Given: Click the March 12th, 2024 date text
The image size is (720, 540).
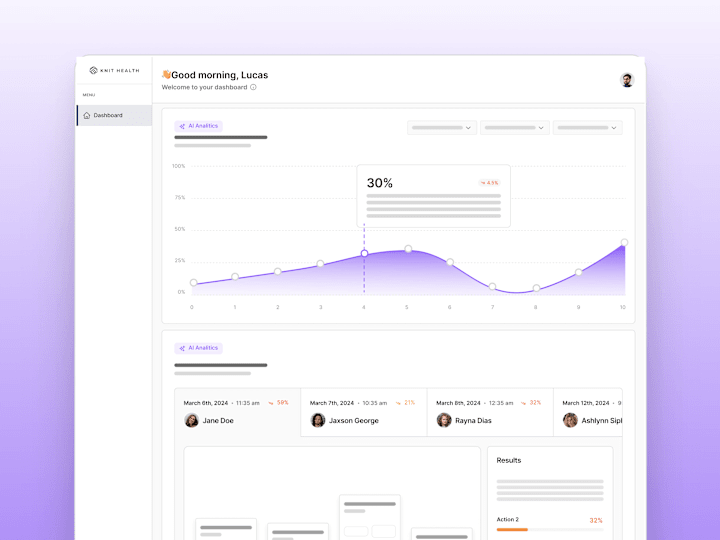Looking at the screenshot, I should [586, 403].
